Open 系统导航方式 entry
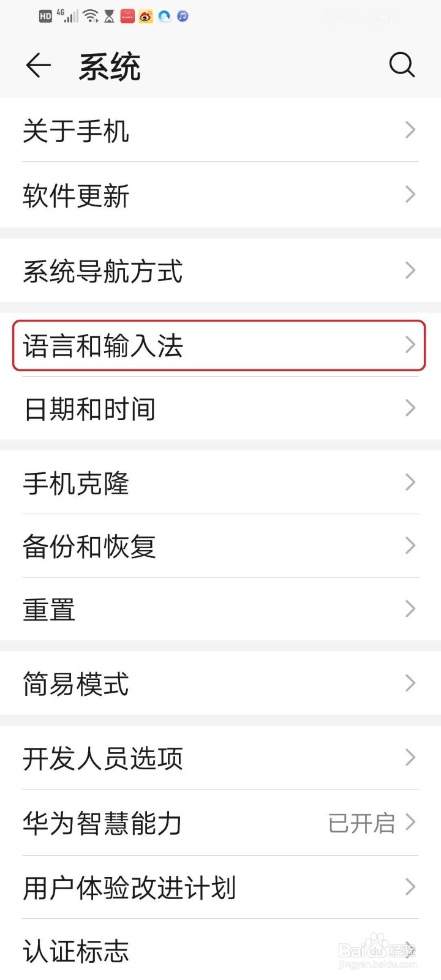Screen dimensions: 441x980 pyautogui.click(x=221, y=270)
